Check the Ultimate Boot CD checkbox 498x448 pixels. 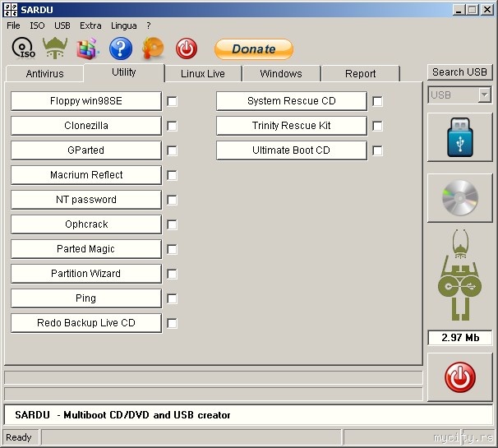click(x=377, y=150)
